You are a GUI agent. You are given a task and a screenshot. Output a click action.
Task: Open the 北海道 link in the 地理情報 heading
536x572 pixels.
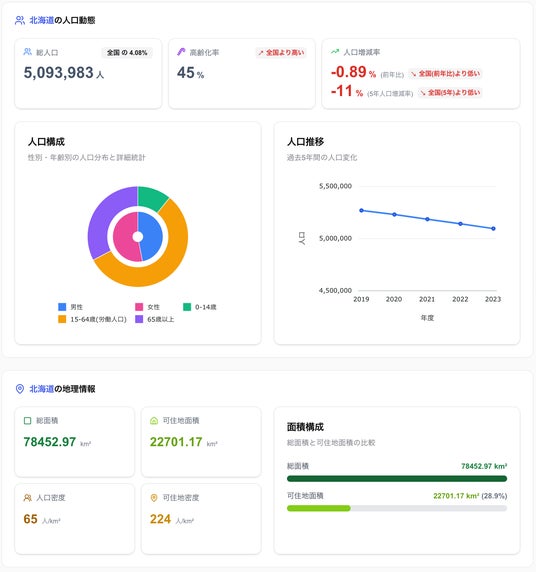pos(42,389)
